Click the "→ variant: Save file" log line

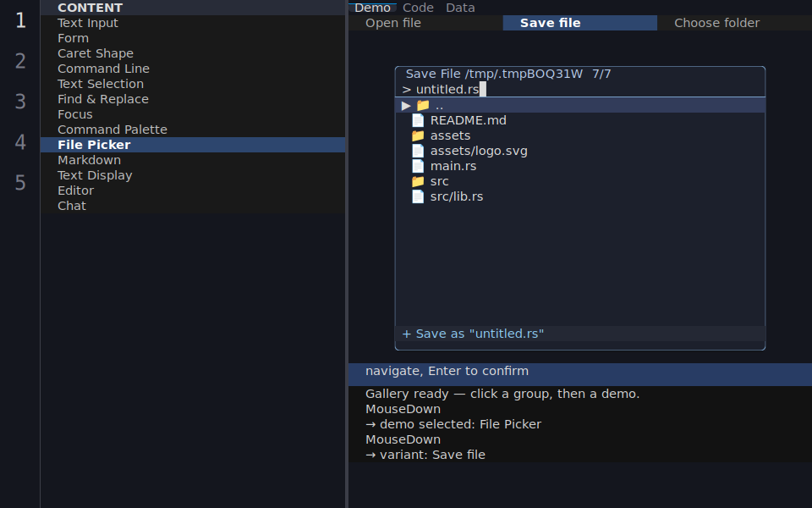pyautogui.click(x=425, y=455)
